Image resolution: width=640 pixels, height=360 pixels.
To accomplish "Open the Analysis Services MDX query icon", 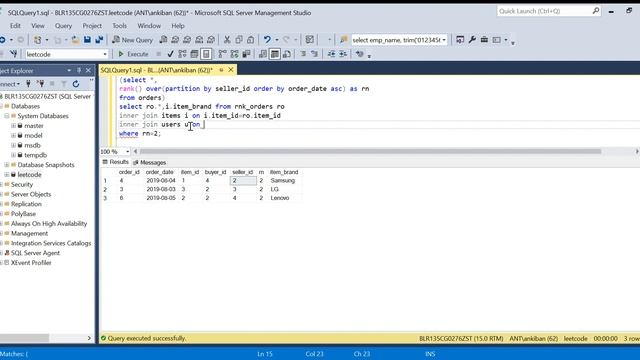I will tap(175, 40).
